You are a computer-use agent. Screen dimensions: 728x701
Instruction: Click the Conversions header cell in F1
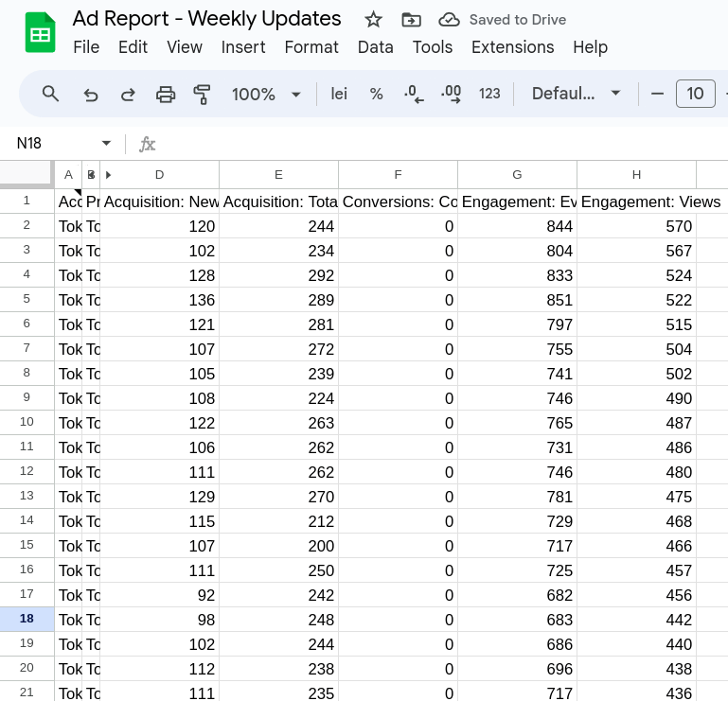pyautogui.click(x=398, y=202)
